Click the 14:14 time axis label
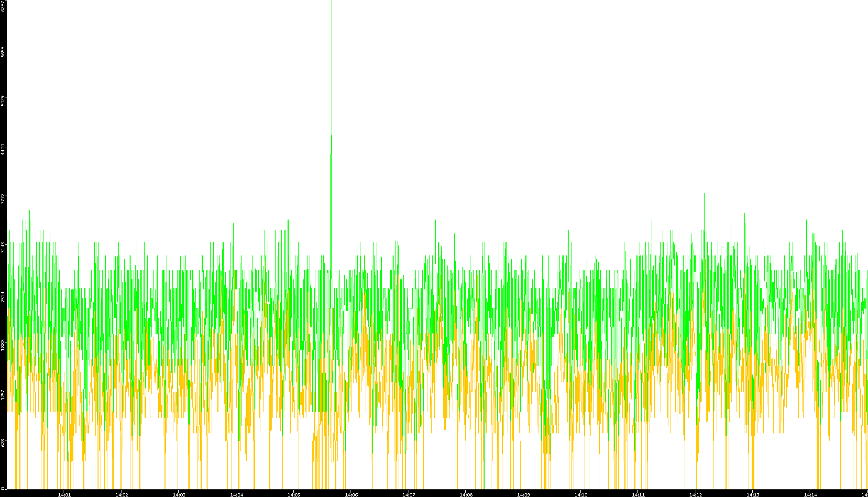 [x=810, y=494]
